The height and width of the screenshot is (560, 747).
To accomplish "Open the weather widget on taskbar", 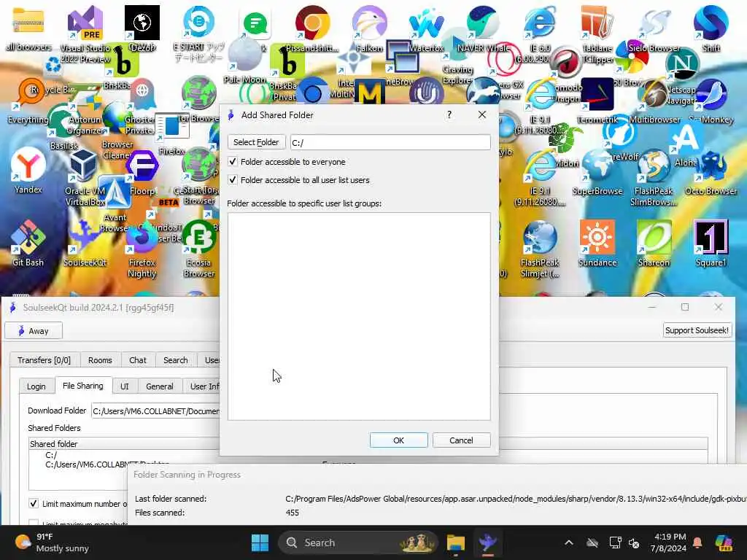I will tap(52, 542).
